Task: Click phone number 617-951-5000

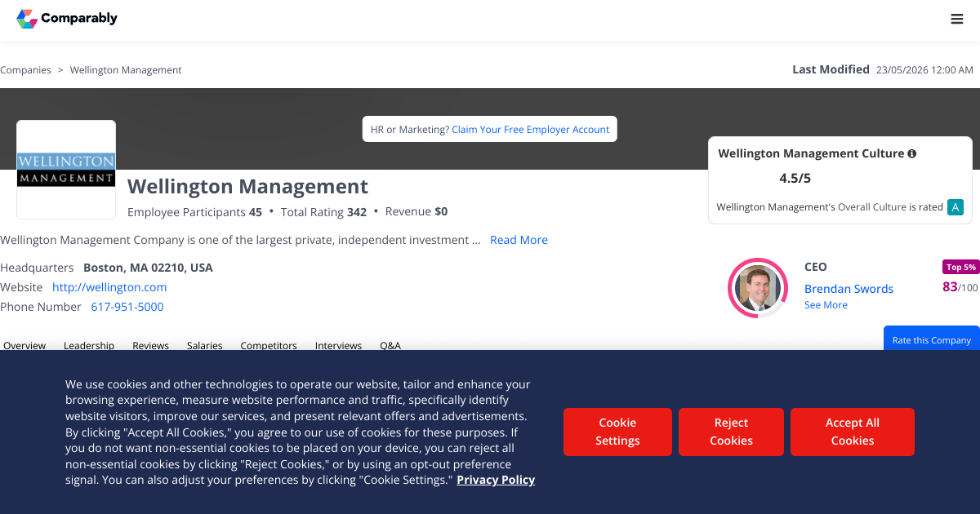Action: 127,307
